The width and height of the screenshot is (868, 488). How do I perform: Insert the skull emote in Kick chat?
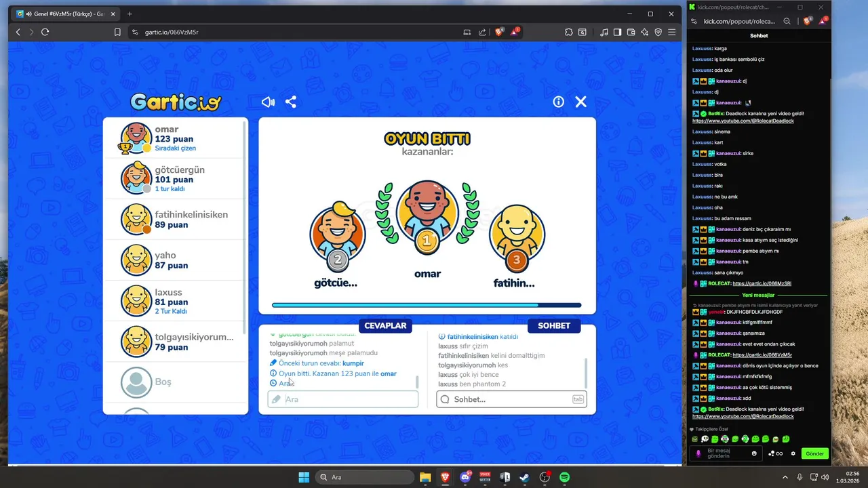pyautogui.click(x=705, y=439)
